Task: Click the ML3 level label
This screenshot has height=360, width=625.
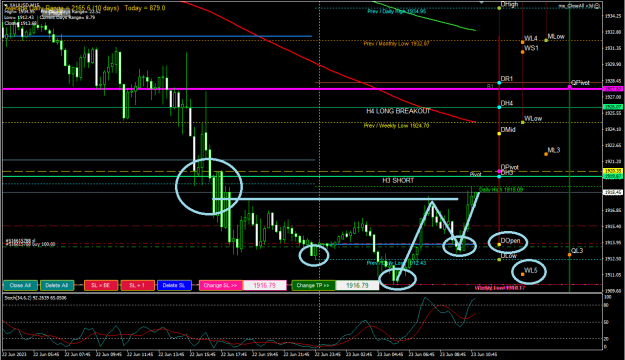Action: pos(554,150)
